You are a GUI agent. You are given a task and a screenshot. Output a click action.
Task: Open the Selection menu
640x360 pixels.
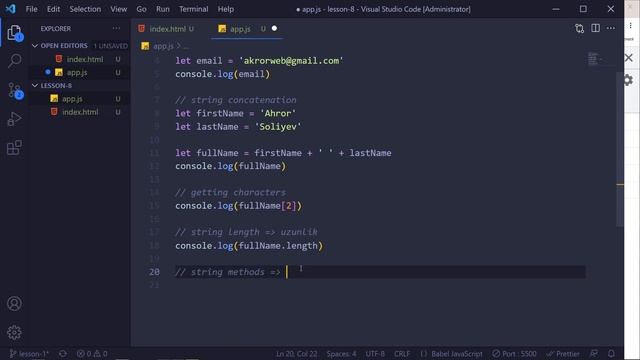[x=85, y=9]
